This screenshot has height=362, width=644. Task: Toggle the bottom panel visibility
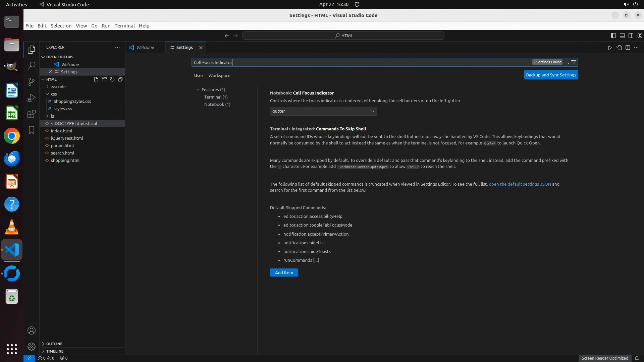(x=622, y=36)
